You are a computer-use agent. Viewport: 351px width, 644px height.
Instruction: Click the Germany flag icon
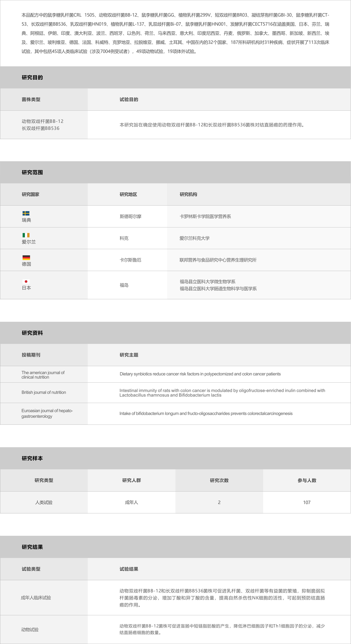pos(26,258)
